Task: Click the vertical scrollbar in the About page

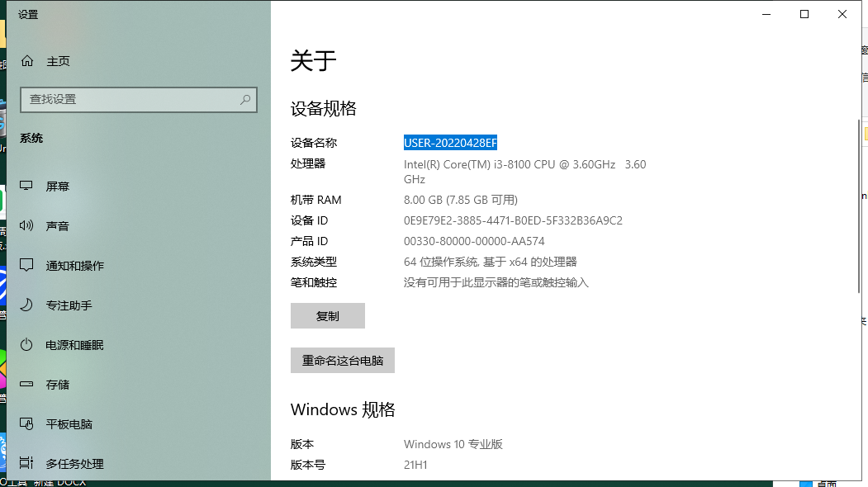Action: tap(856, 206)
